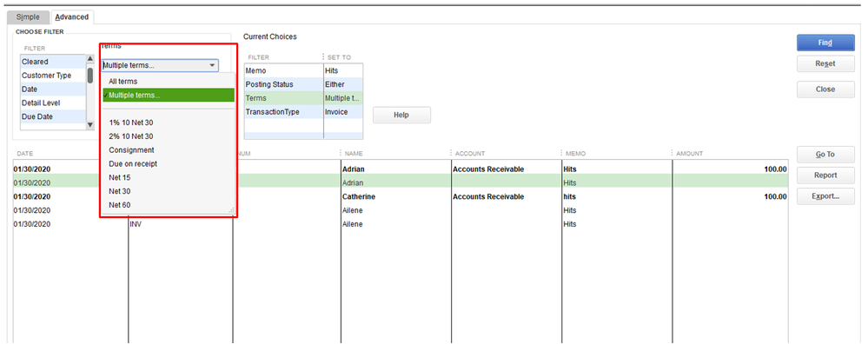Click 'Terms' row in Current Choices
Viewport: 868px width, 344px height.
(303, 98)
